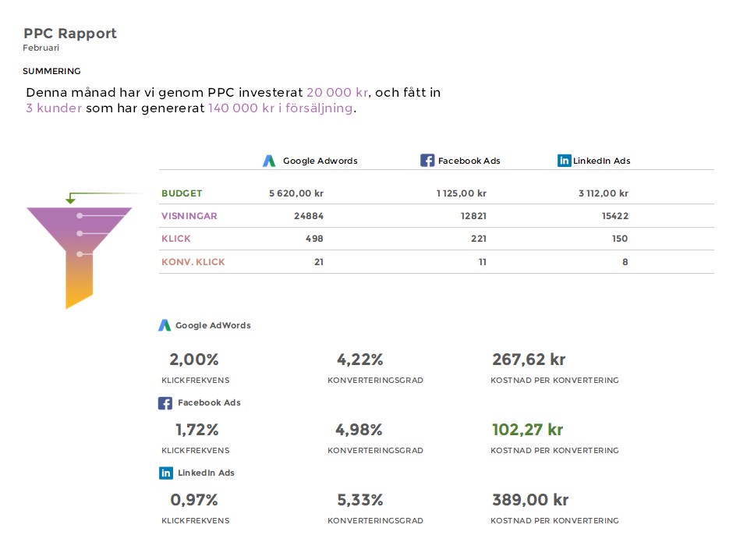This screenshot has height=560, width=747.
Task: Select the KONV. KLICK row label
Action: point(193,262)
